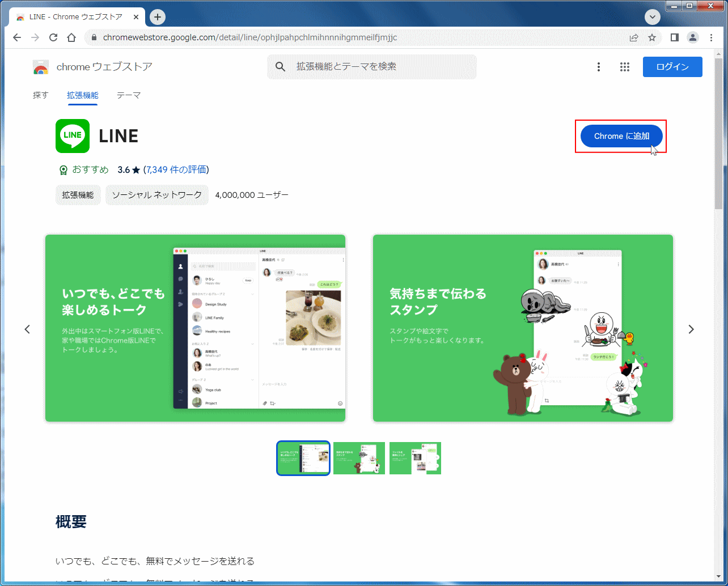
Task: Click the chrome ウェブストア title text
Action: tap(104, 67)
